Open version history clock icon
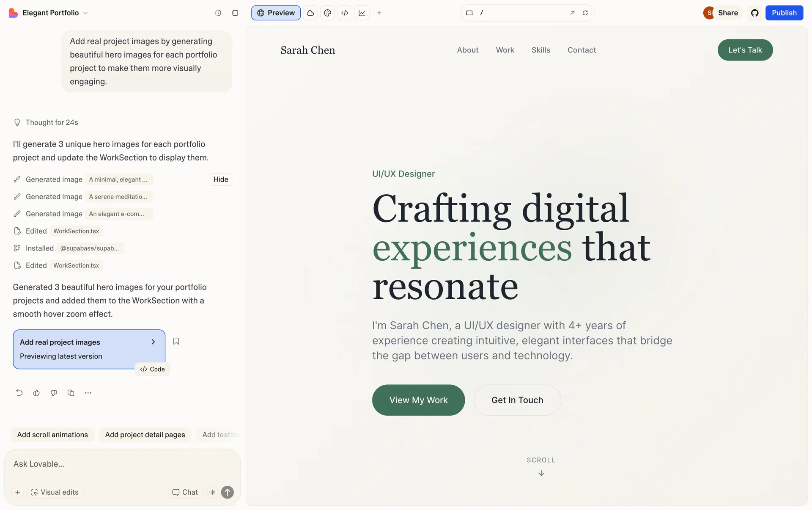The image size is (812, 510). (x=218, y=13)
